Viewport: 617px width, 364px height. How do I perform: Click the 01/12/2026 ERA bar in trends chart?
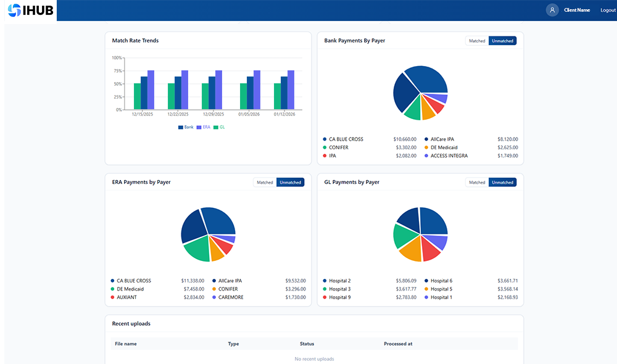[291, 90]
